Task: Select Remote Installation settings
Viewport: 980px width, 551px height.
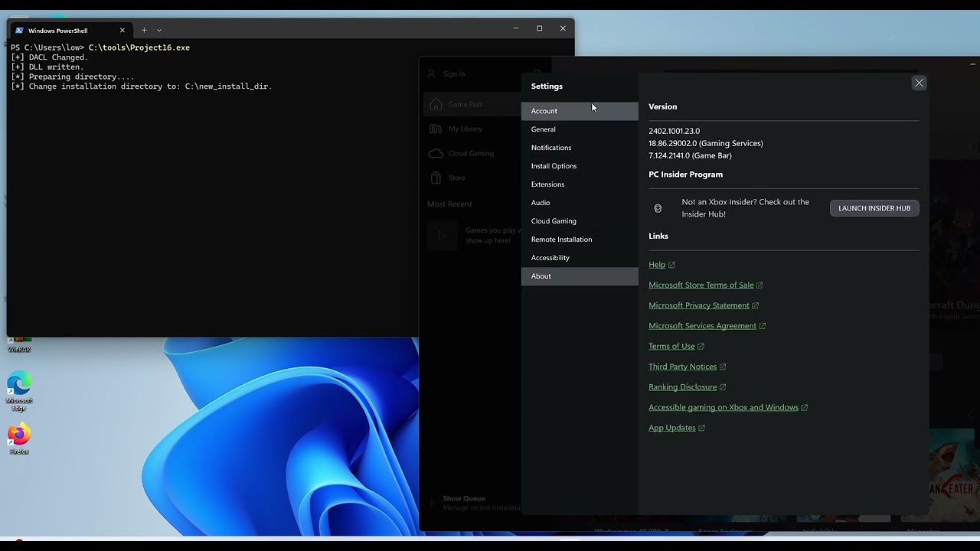Action: pos(580,240)
